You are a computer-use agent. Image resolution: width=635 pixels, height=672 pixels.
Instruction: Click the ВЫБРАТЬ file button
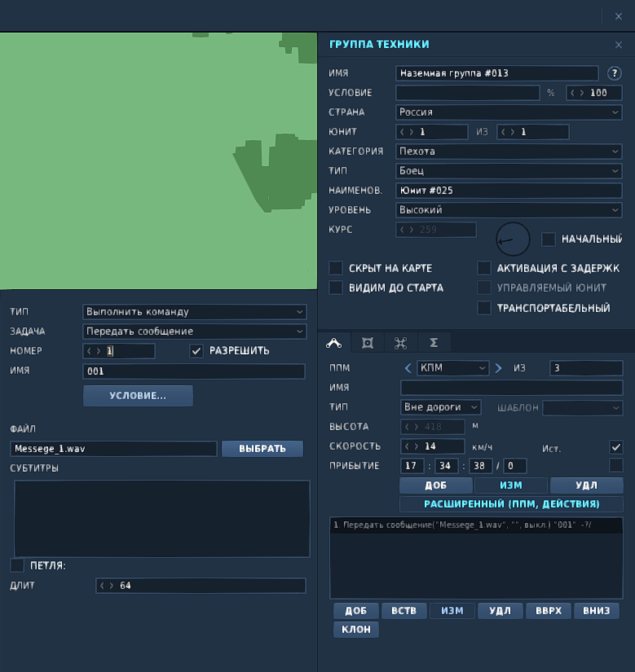[x=262, y=449]
